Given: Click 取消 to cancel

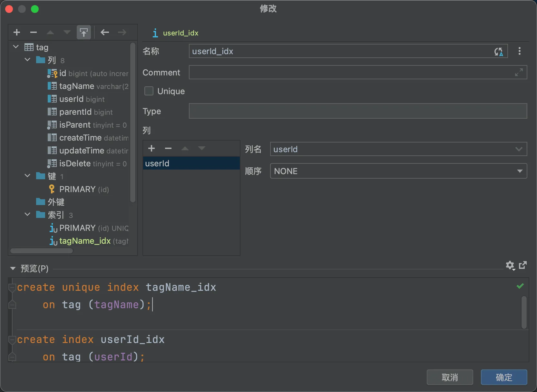Looking at the screenshot, I should [450, 377].
